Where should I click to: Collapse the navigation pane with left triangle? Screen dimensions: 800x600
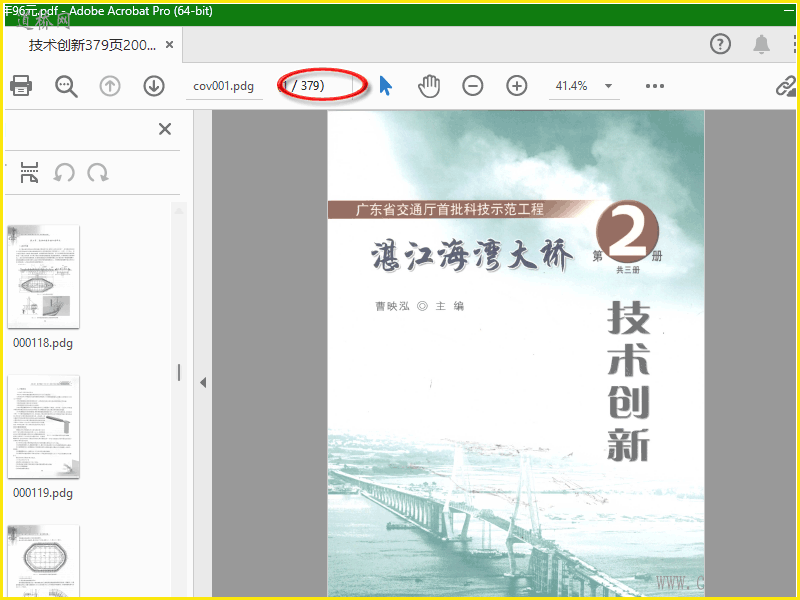(203, 382)
